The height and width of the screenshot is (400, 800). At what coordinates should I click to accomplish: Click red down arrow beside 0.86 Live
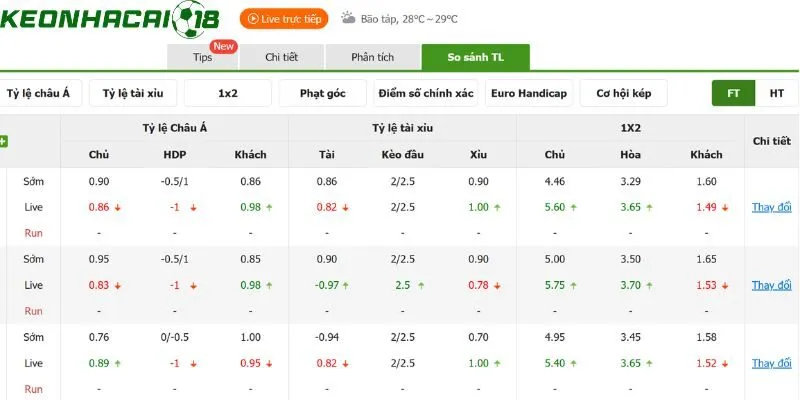(x=117, y=208)
